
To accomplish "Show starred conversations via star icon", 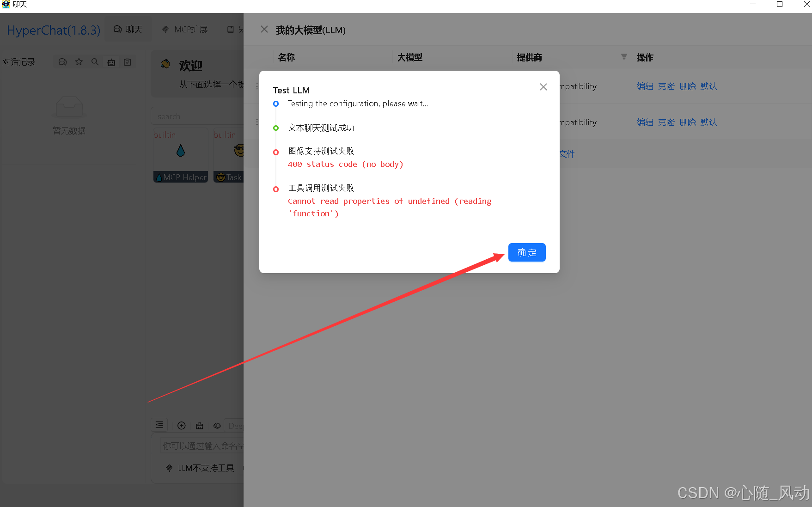I will tap(79, 62).
